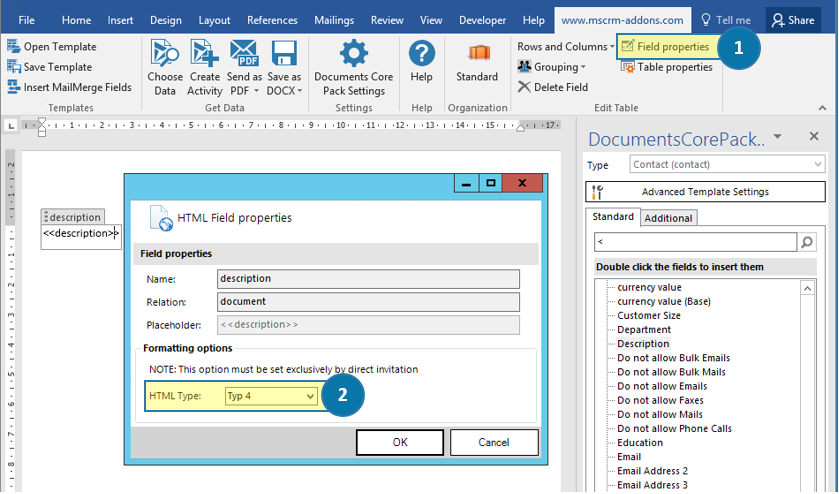Switch to the Developer tab
This screenshot has height=494, width=839.
tap(482, 20)
